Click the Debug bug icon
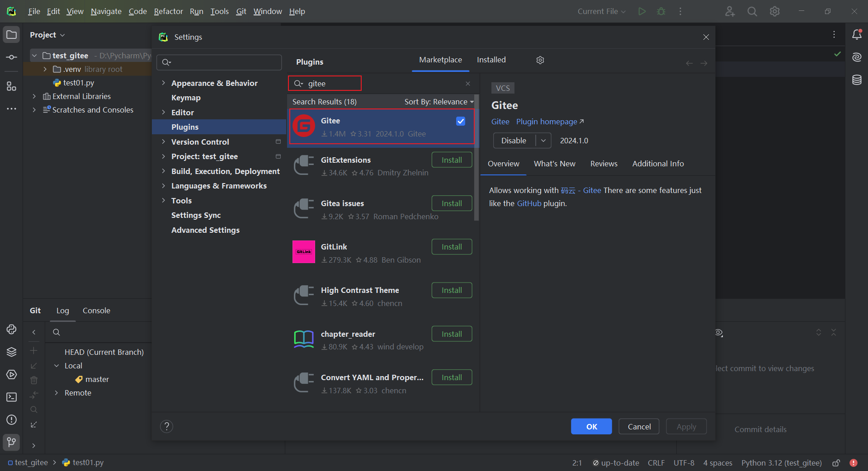The height and width of the screenshot is (471, 868). point(661,11)
